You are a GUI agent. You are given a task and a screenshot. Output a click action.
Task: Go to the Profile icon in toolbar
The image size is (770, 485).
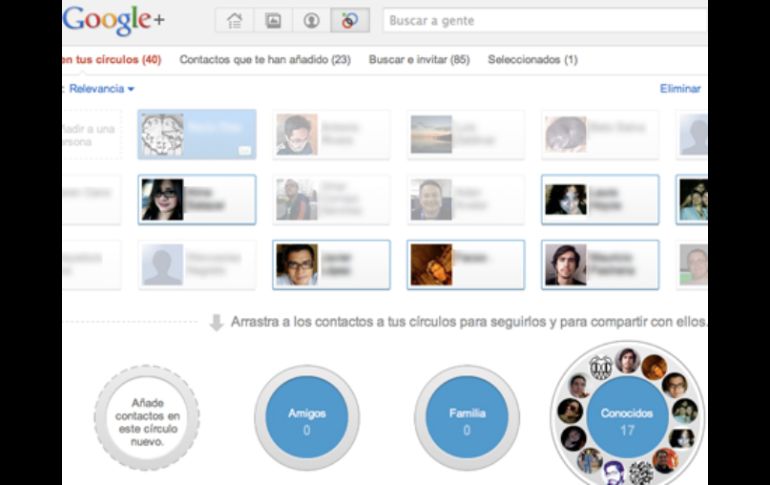[311, 20]
